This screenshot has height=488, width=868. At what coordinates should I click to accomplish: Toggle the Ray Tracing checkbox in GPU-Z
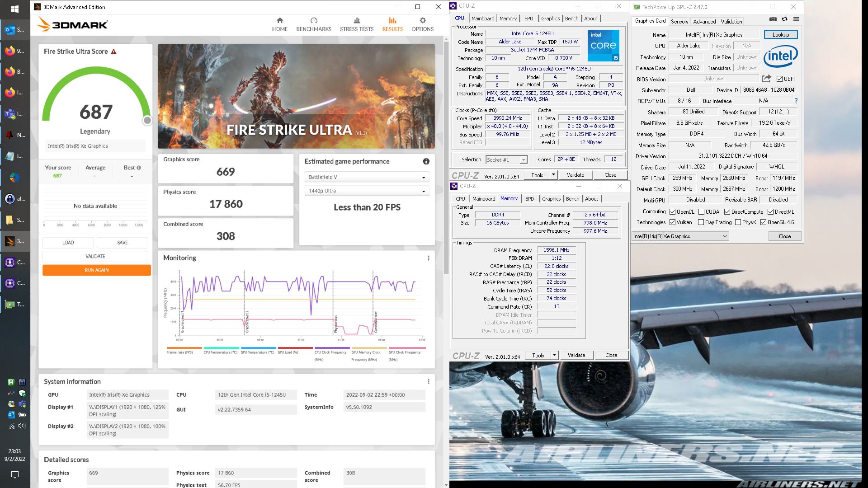701,222
